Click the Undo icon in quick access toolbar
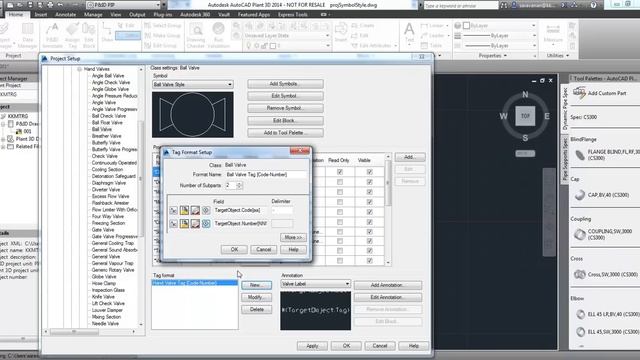Screen dimensions: 640x360 60,5
